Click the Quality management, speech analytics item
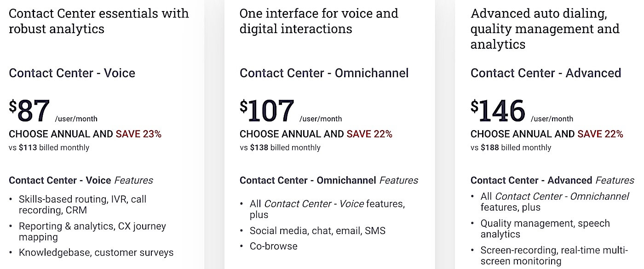Image resolution: width=644 pixels, height=269 pixels. (x=545, y=229)
